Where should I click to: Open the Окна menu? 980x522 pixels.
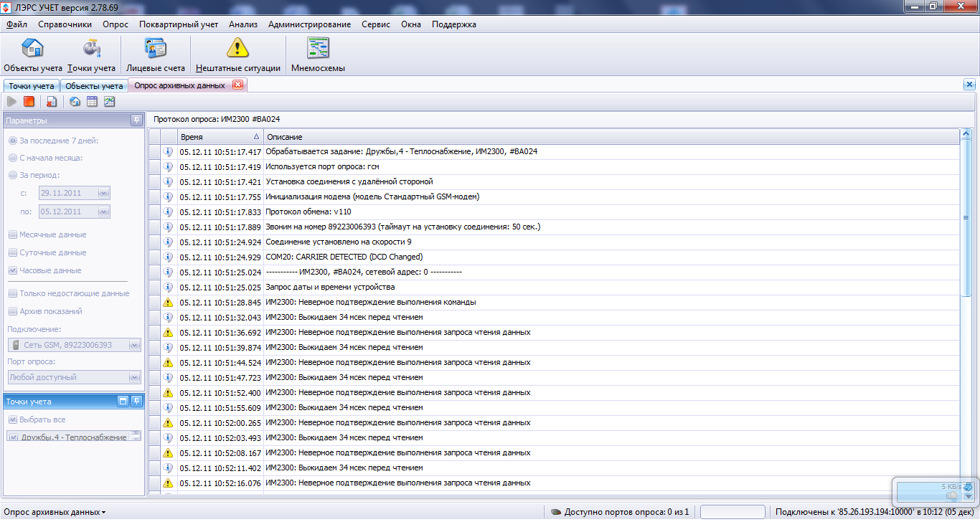point(411,24)
